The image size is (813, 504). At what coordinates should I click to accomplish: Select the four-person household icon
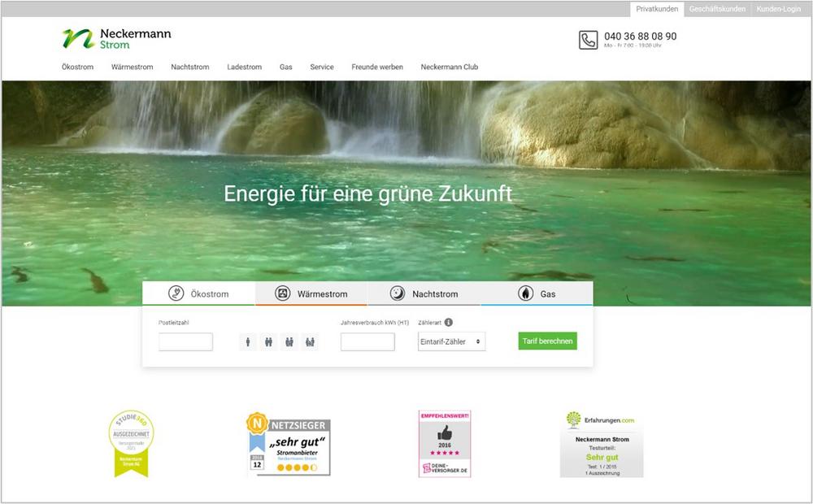point(309,342)
